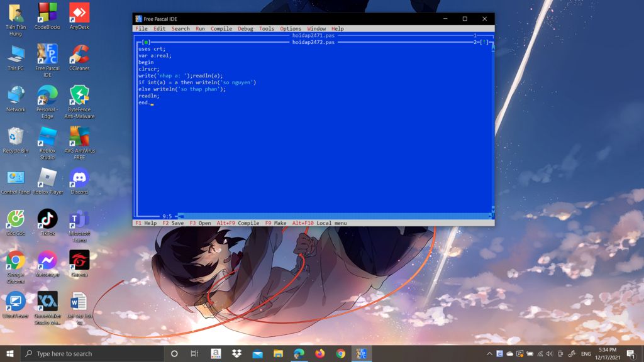Open the notification center icon
This screenshot has height=362, width=644.
pos(631,354)
